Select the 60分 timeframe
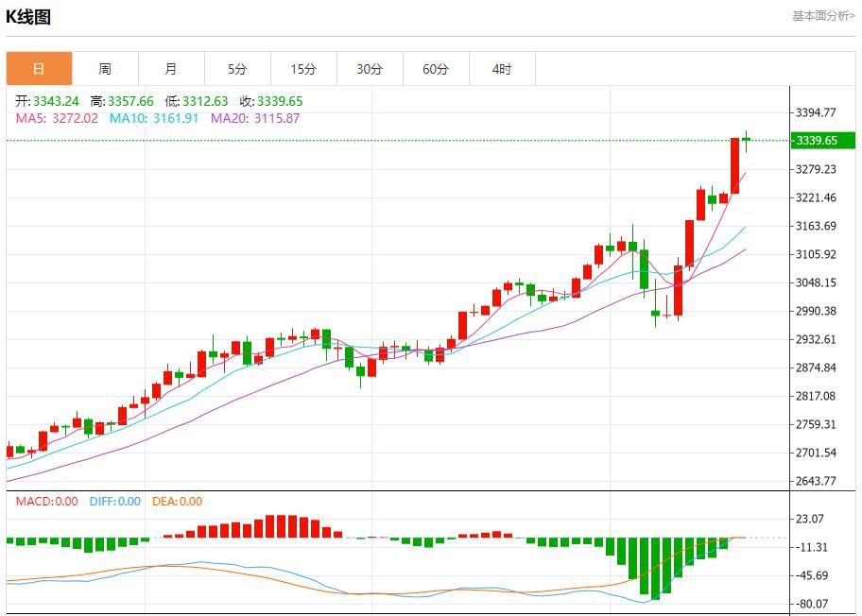Screen dimensions: 862x616 click(436, 68)
